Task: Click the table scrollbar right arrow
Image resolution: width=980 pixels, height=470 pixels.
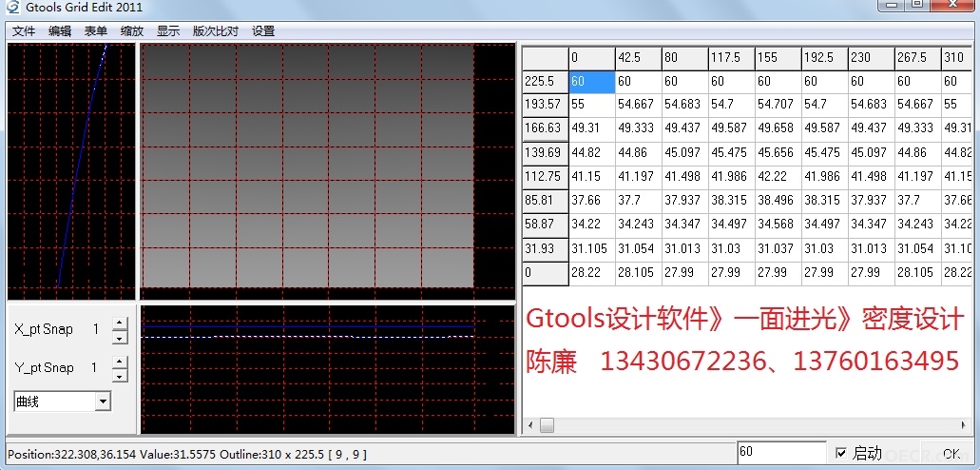Action: 963,425
